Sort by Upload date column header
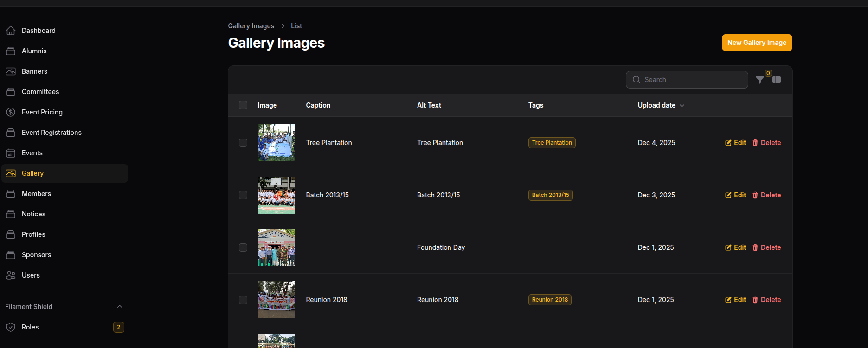 661,105
